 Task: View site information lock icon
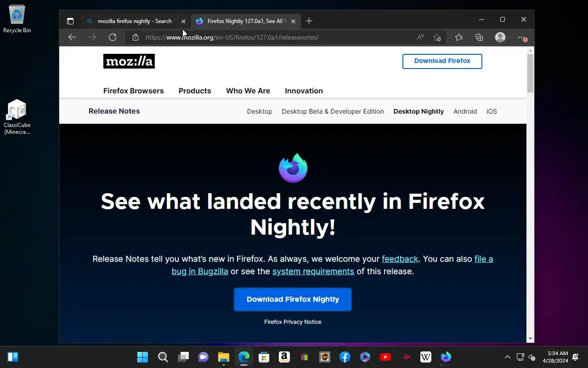135,37
